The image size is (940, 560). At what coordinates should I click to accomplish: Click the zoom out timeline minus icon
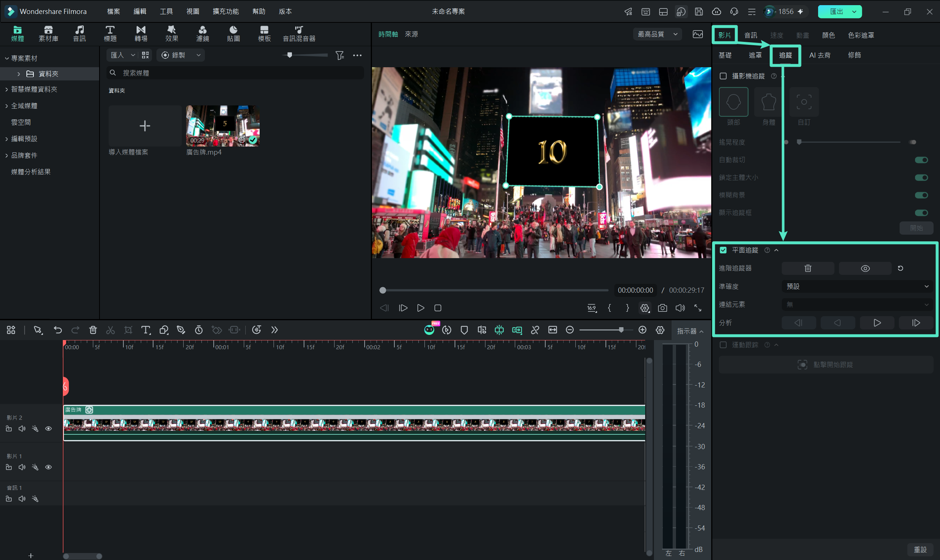pos(570,330)
